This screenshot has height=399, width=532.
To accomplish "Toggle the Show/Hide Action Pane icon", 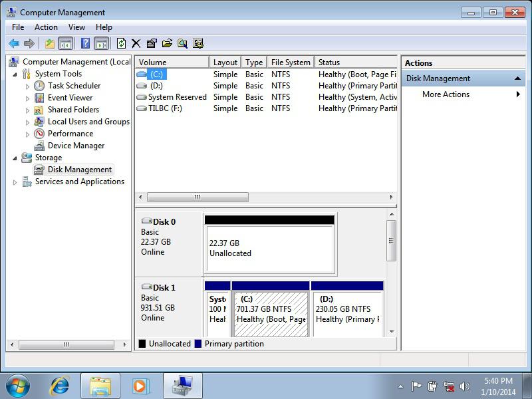I will [102, 43].
